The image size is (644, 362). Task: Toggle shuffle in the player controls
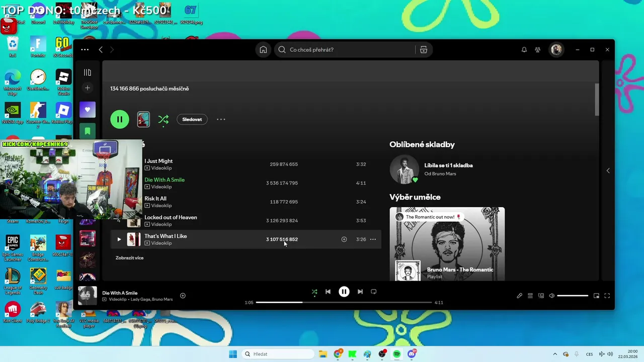(314, 292)
